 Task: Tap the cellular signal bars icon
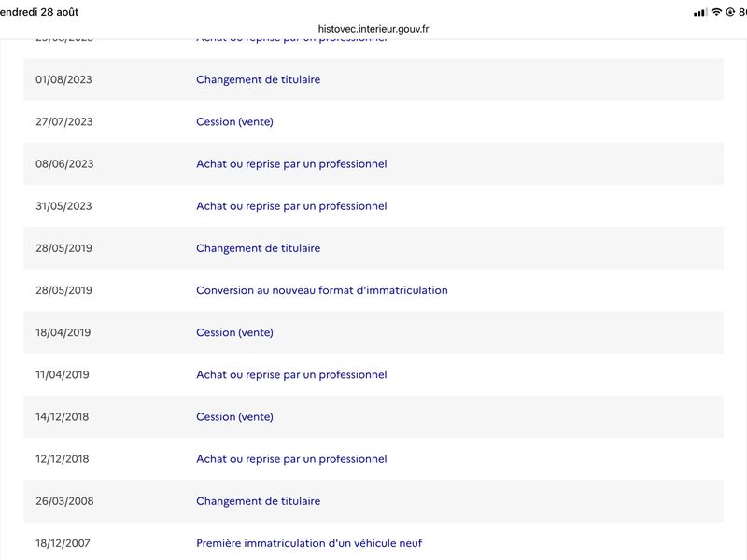click(700, 13)
